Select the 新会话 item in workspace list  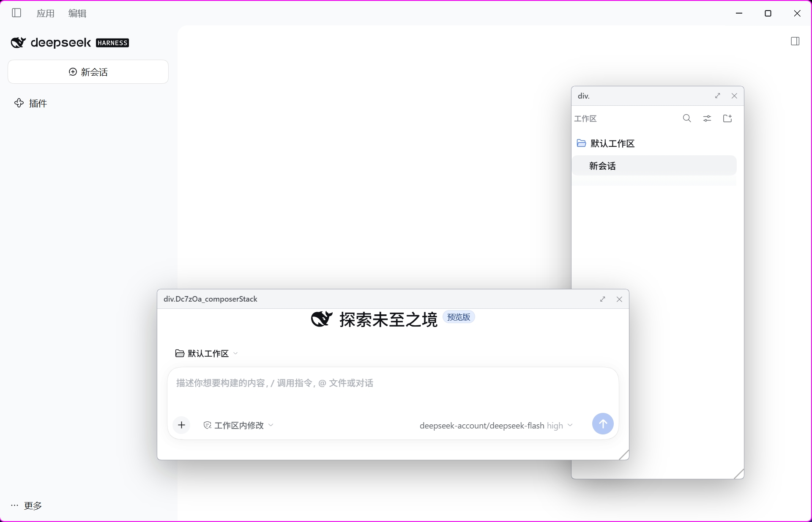coord(654,166)
